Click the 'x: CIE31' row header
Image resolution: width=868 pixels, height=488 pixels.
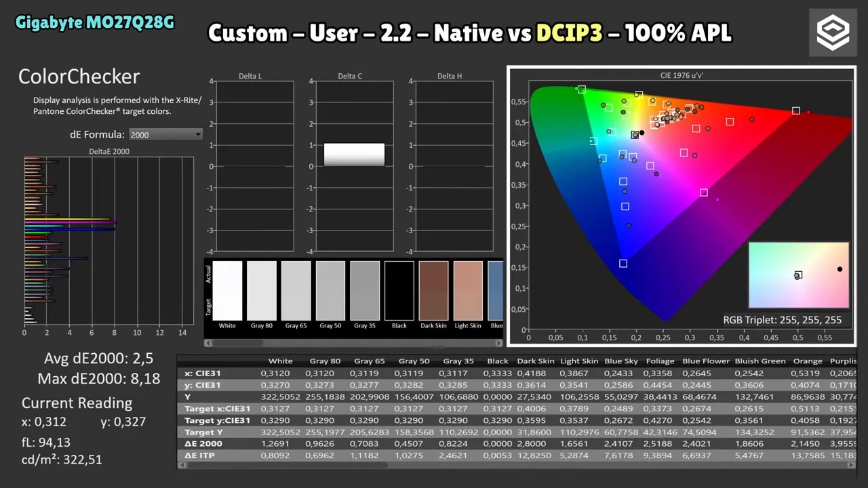203,373
